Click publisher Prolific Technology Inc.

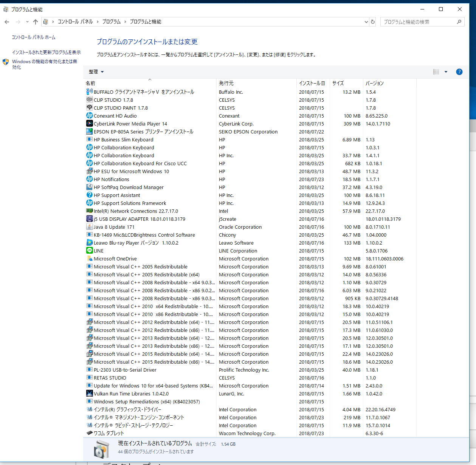point(244,370)
